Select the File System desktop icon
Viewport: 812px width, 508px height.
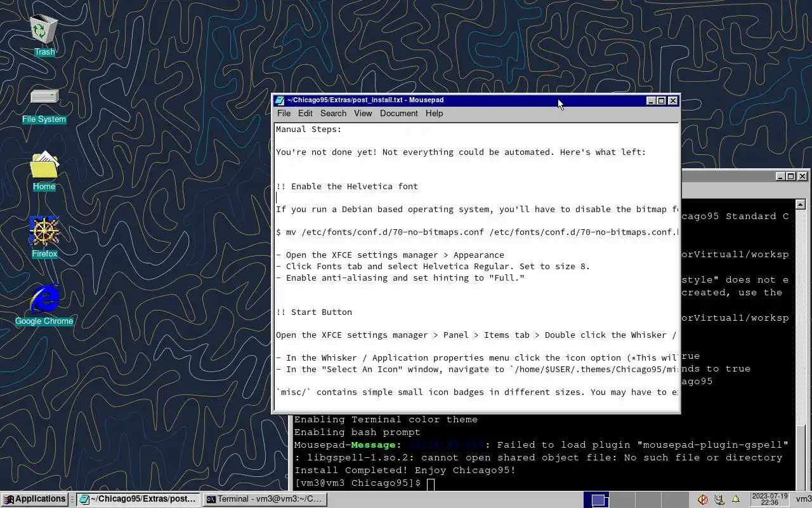(44, 105)
